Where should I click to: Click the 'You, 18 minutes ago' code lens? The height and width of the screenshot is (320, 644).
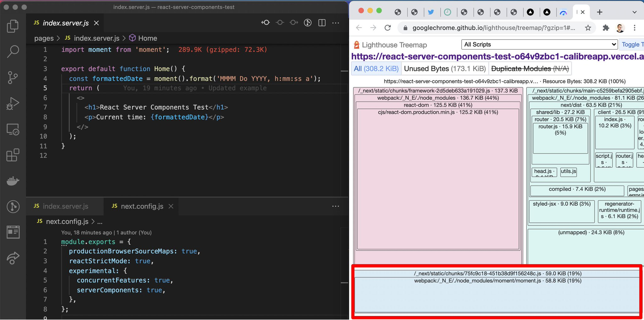coord(106,232)
